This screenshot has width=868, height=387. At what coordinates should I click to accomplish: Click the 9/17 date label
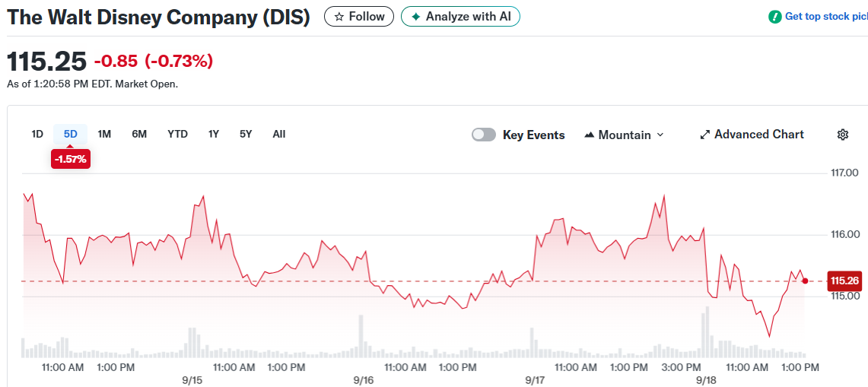535,380
